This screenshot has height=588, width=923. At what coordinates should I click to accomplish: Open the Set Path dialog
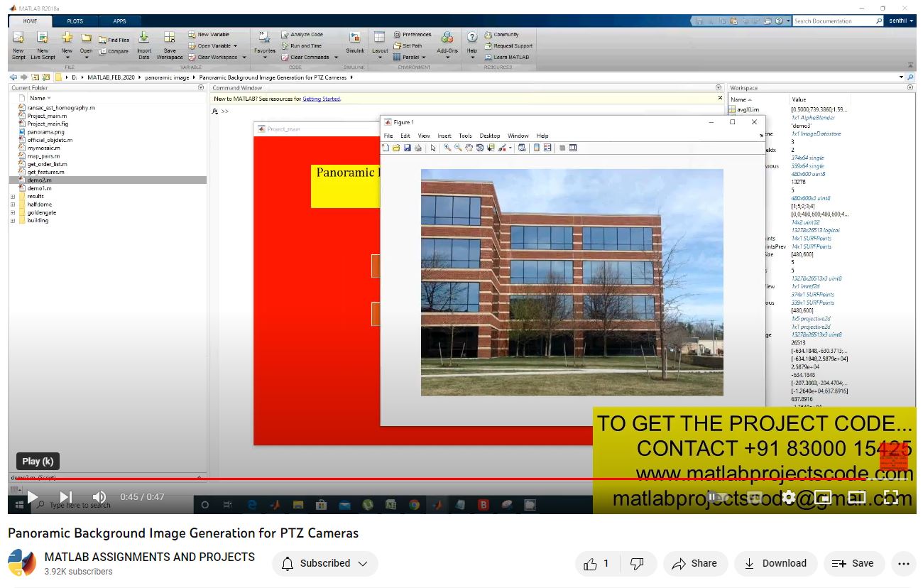point(408,45)
